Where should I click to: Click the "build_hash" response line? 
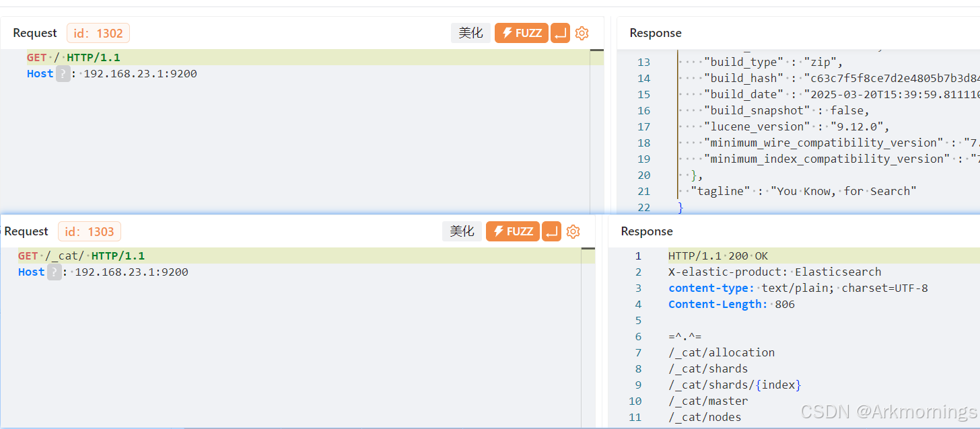(841, 78)
